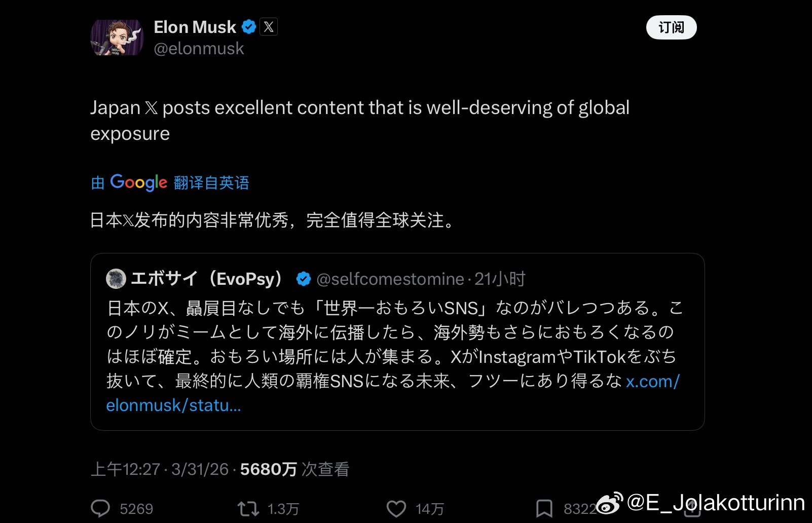Like the post using the heart icon
Screen dimensions: 812x523
(x=396, y=508)
